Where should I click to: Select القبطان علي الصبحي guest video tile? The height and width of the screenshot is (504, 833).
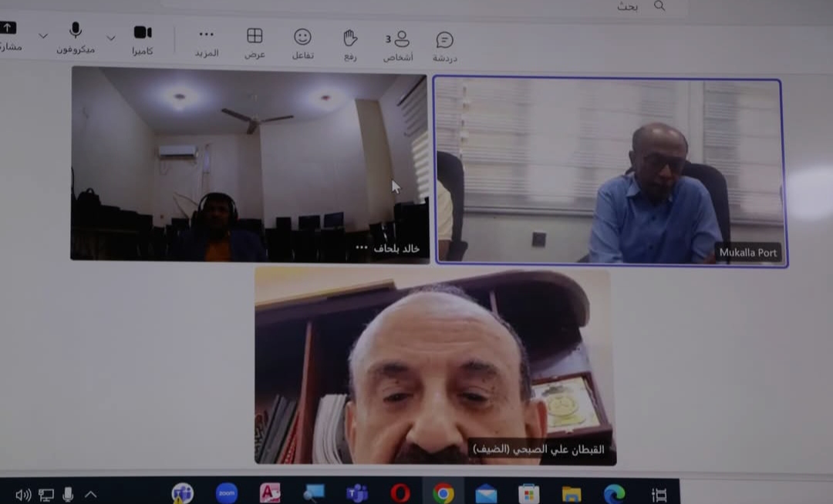pos(435,365)
